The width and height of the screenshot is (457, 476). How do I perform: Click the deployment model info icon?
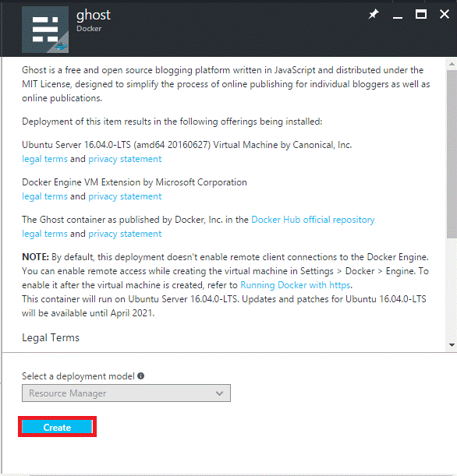pyautogui.click(x=140, y=376)
